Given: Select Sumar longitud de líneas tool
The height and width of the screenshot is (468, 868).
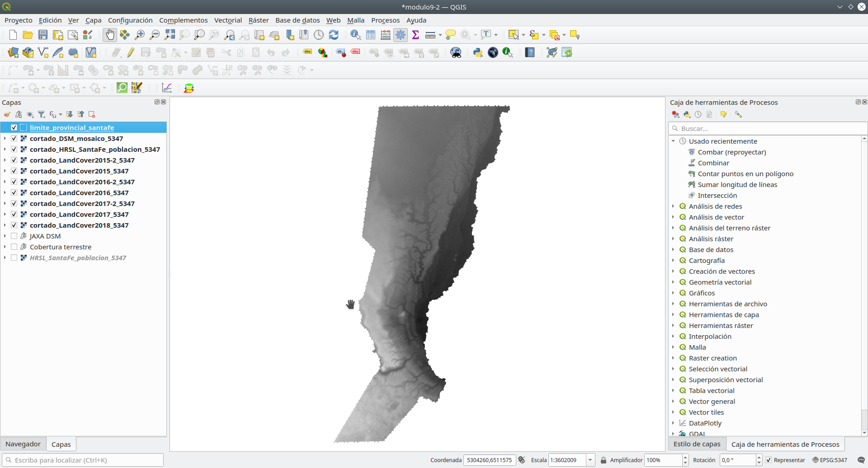Looking at the screenshot, I should [737, 184].
